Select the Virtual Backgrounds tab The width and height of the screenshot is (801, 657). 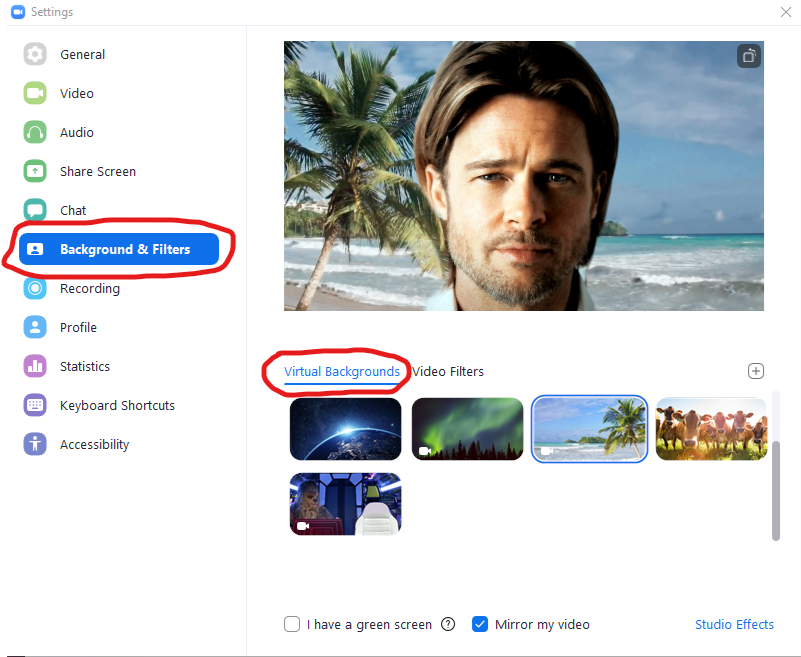(341, 371)
